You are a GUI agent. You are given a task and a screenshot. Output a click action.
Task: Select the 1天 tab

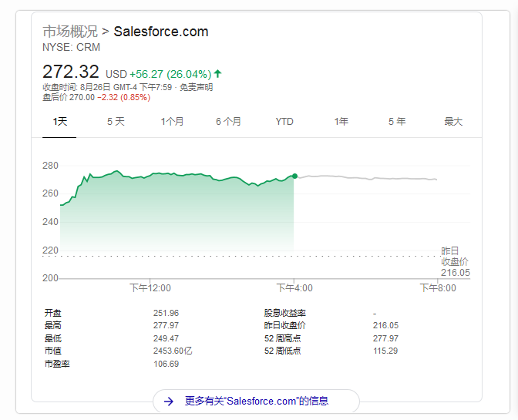tap(60, 122)
